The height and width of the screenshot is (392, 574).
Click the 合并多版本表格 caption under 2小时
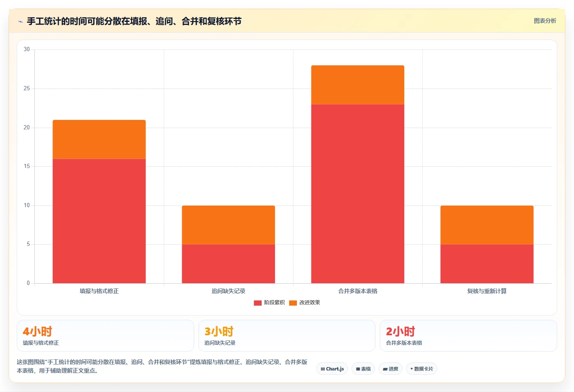[404, 343]
